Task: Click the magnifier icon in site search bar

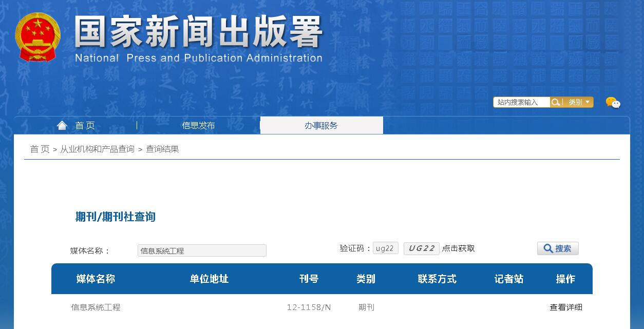Action: (x=556, y=102)
